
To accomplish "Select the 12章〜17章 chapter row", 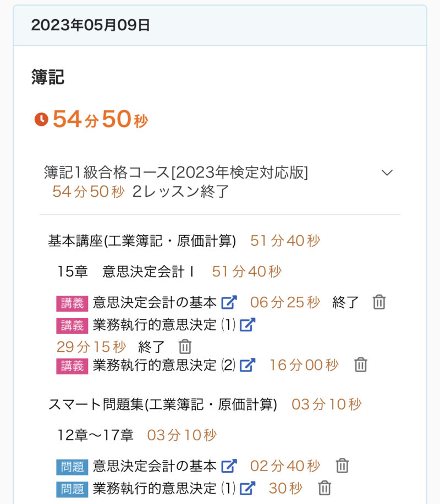I will point(96,436).
